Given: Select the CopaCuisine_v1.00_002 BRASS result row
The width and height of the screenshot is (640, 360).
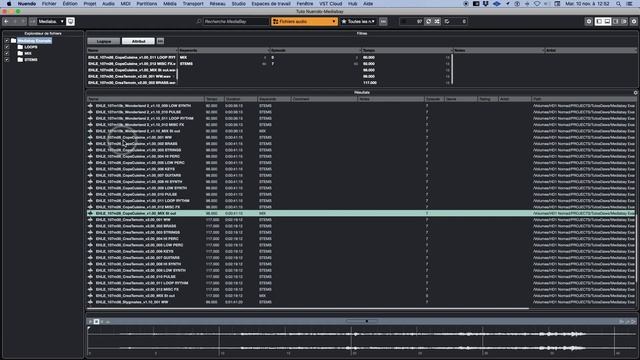Looking at the screenshot, I should pos(361,144).
